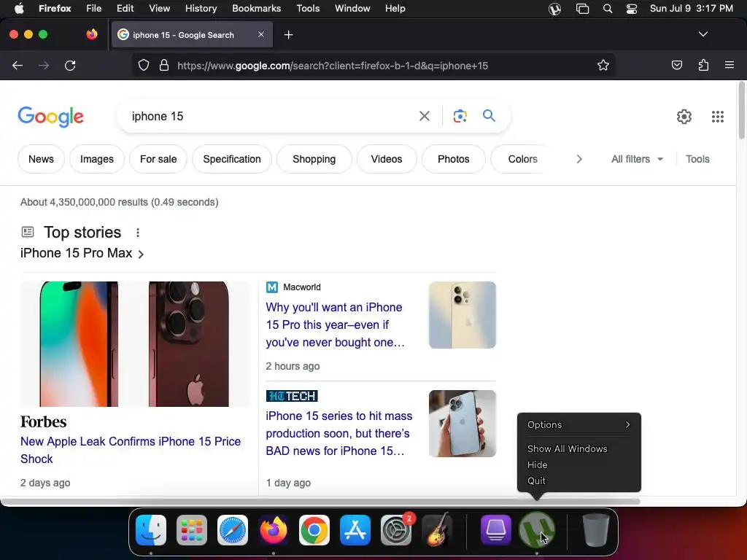747x560 pixels.
Task: Close the iphone 15 Google Search tab
Action: (x=261, y=34)
